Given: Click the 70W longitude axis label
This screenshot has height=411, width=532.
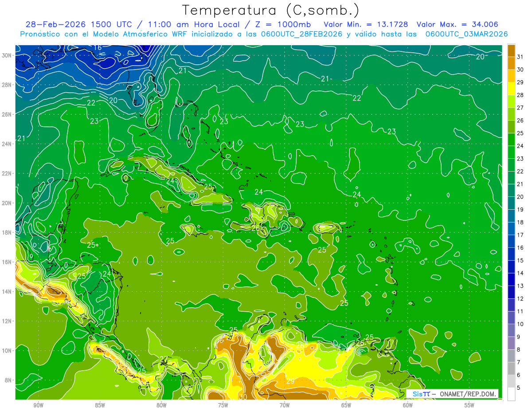Looking at the screenshot, I should pos(285,405).
